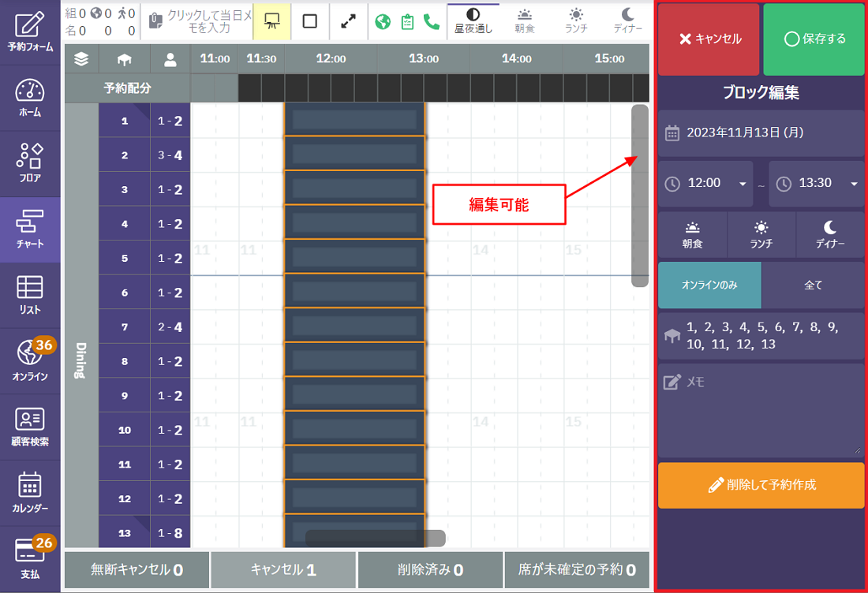Screen dimensions: 868x593
Task: Open the 予約フォーム reservation form icon
Action: (30, 32)
